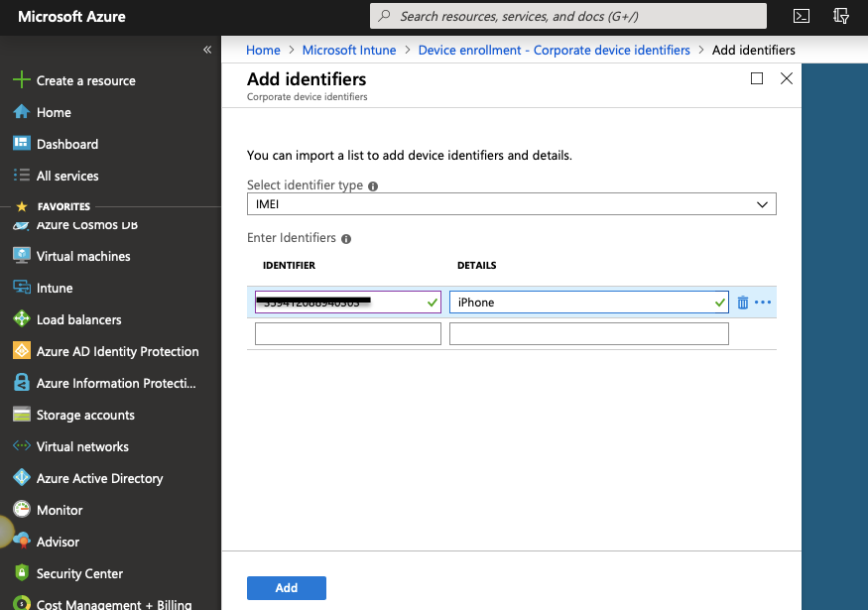The image size is (868, 610).
Task: Click the Storage accounts icon
Action: tap(22, 414)
